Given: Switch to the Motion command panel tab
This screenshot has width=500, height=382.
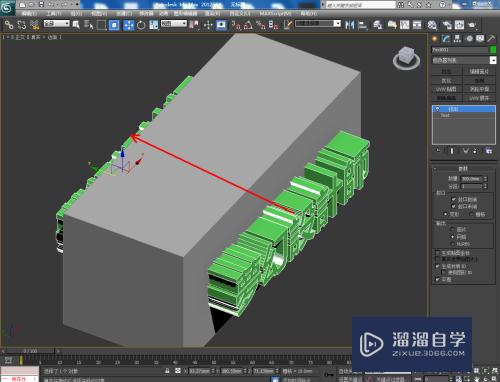Looking at the screenshot, I should [469, 39].
